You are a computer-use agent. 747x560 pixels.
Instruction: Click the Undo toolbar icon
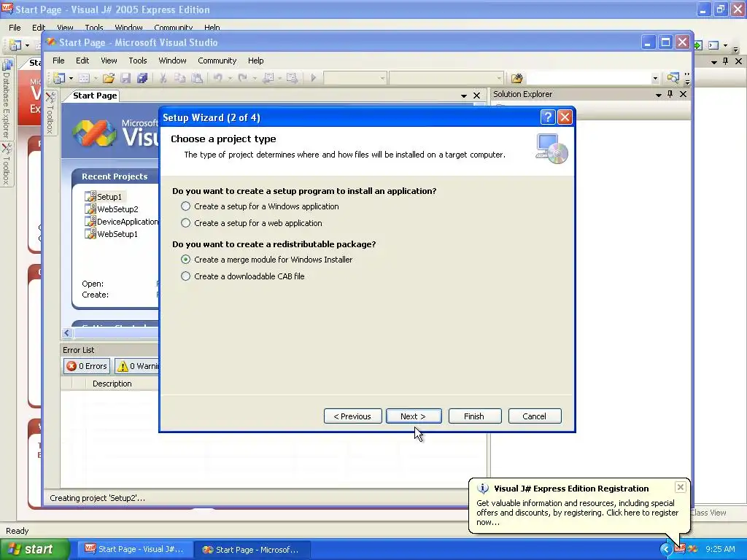click(x=217, y=77)
